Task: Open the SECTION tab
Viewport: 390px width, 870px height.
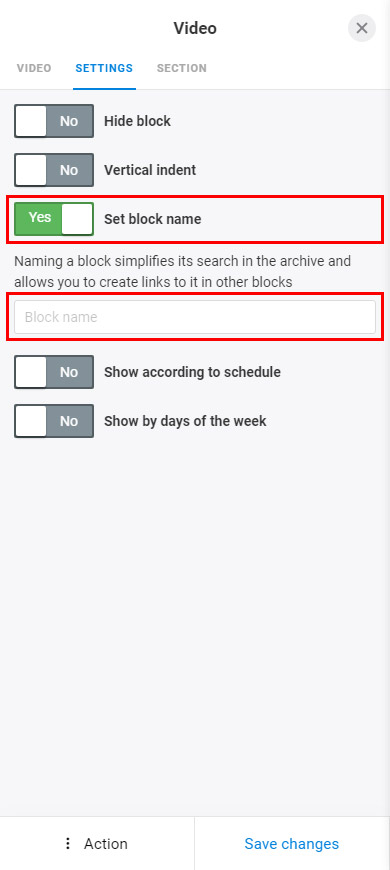Action: pos(182,68)
